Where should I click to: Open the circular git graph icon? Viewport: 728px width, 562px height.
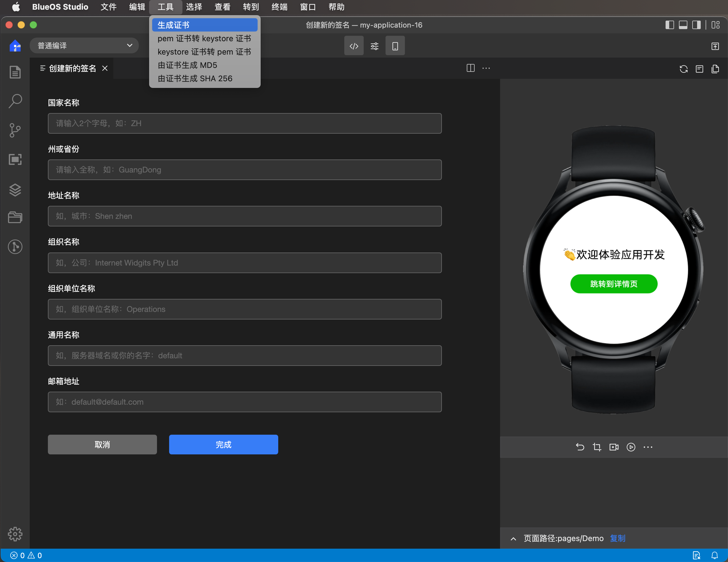pyautogui.click(x=15, y=247)
